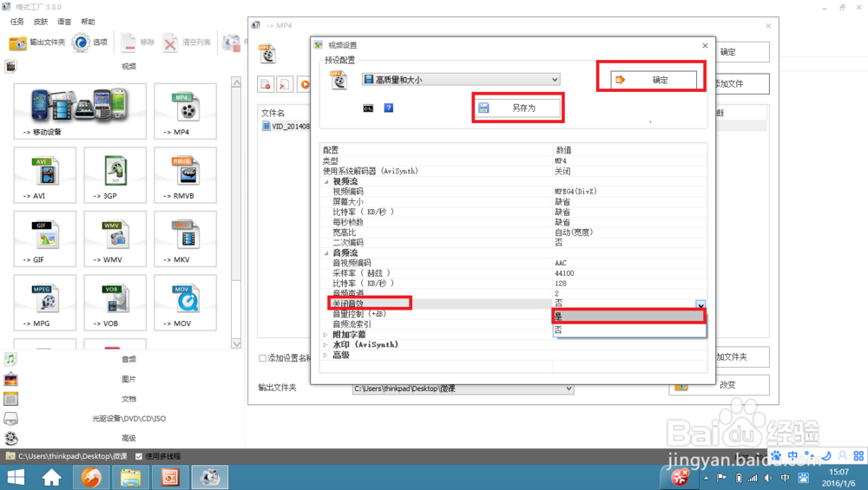Click the command-line icon in preset section
This screenshot has width=868, height=490.
(368, 108)
